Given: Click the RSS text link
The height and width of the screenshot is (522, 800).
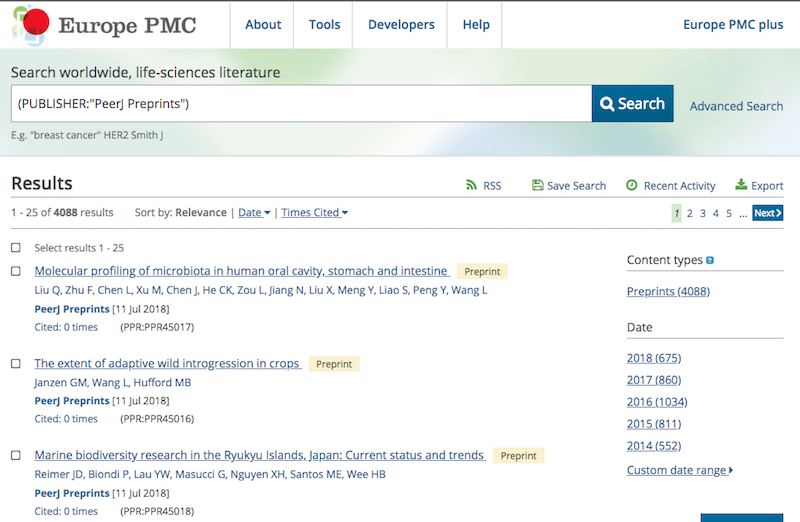Looking at the screenshot, I should pos(492,186).
